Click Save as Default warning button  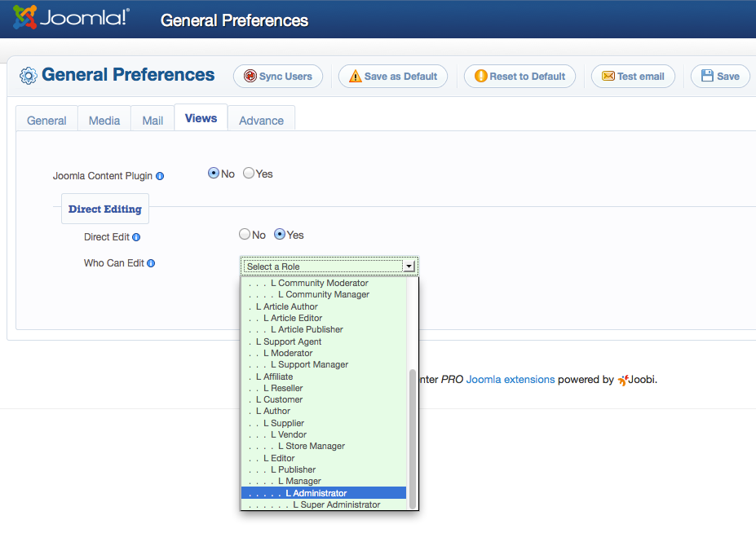coord(393,77)
